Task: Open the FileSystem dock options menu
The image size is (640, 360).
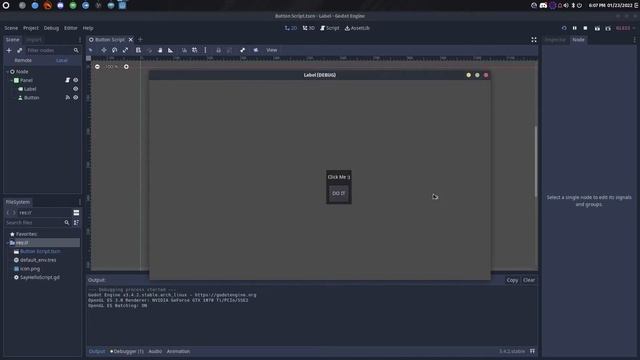Action: pos(80,202)
